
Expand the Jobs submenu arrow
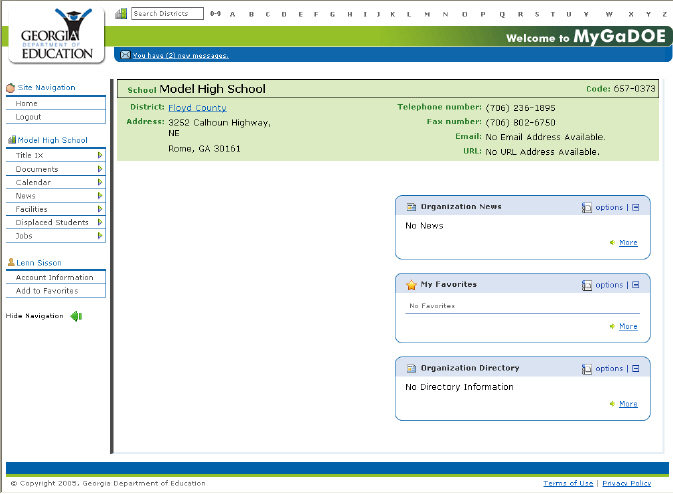[x=100, y=236]
